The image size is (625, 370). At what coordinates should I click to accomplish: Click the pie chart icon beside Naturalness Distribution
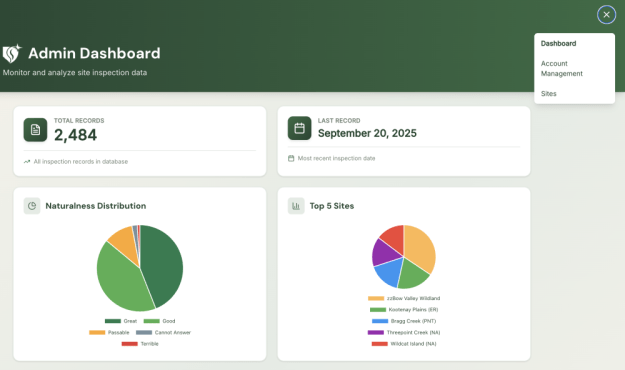point(32,206)
